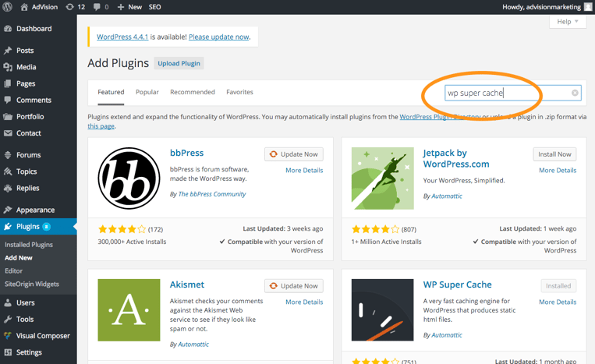This screenshot has height=364, width=595.
Task: Click the user avatar in admin bar
Action: 588,7
